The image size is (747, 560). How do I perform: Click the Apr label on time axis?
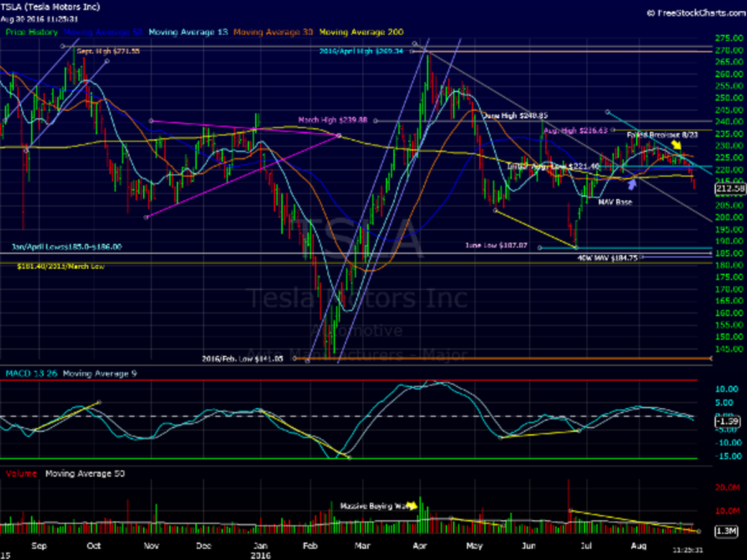click(x=420, y=546)
